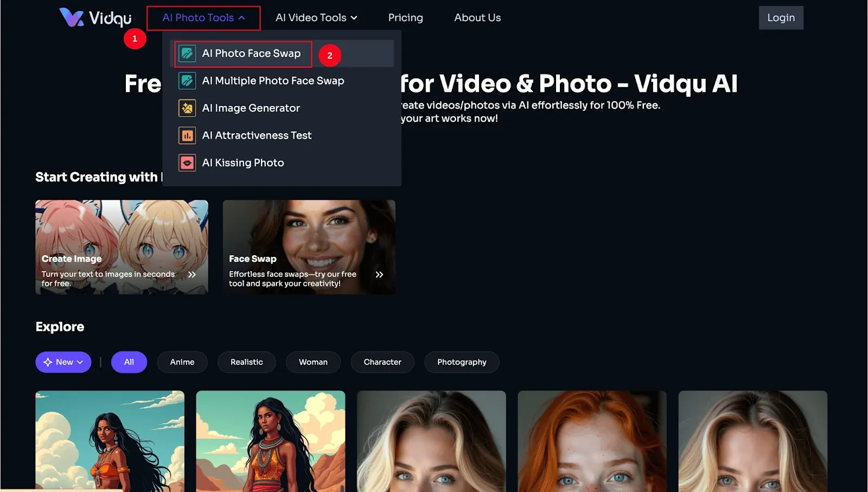Click the Explore heading text

tap(60, 327)
